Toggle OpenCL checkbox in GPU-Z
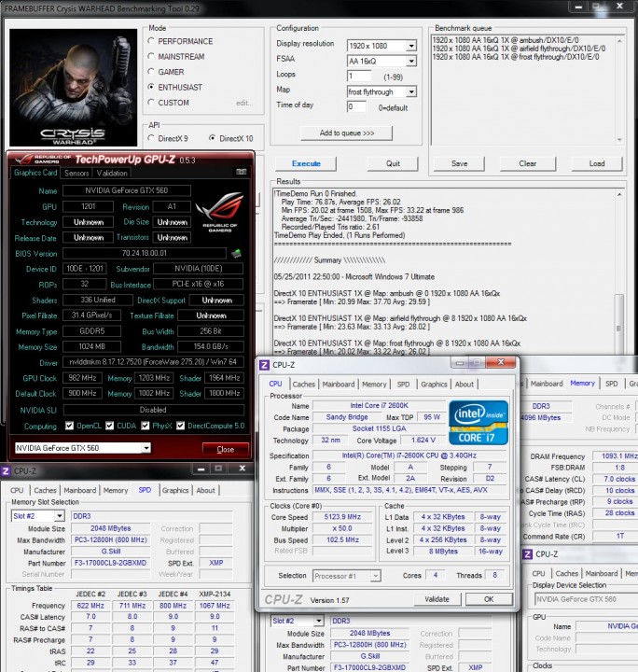The height and width of the screenshot is (672, 638). (x=69, y=426)
